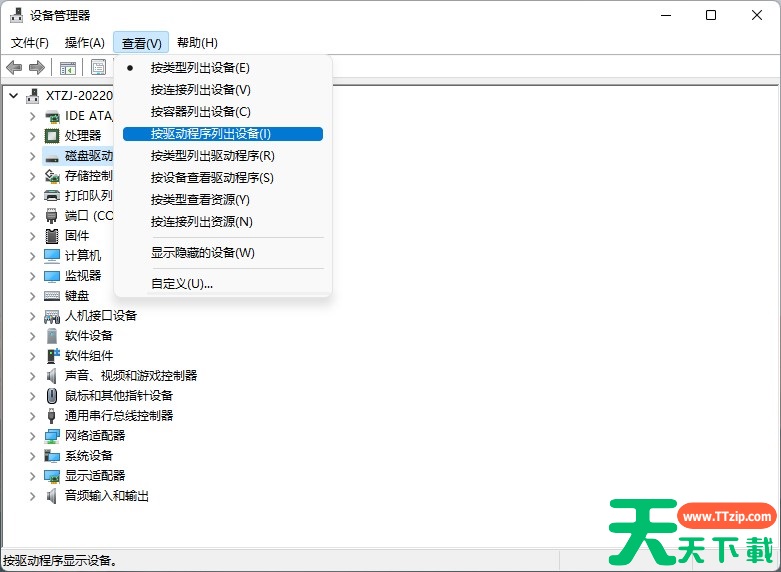Click the 软件组件 icon
The width and height of the screenshot is (781, 572).
(x=52, y=356)
